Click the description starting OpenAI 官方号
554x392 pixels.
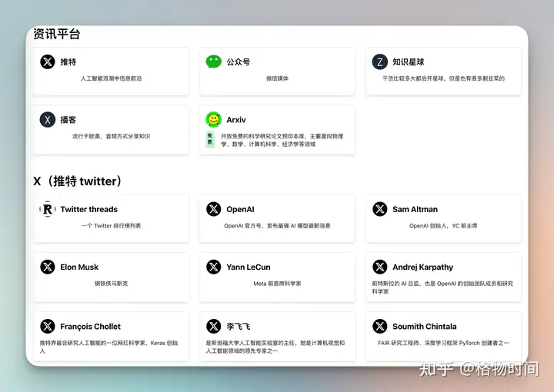[x=277, y=226]
